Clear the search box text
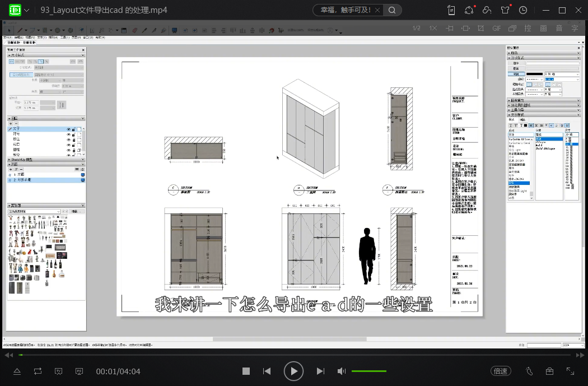 point(377,10)
